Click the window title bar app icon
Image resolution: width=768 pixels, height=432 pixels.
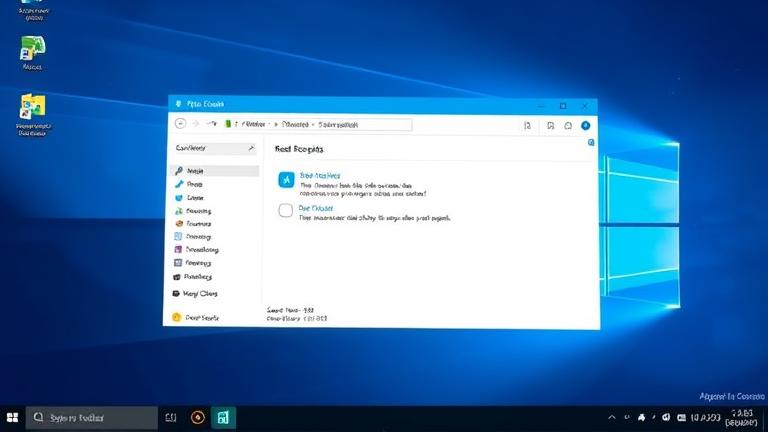[x=178, y=104]
